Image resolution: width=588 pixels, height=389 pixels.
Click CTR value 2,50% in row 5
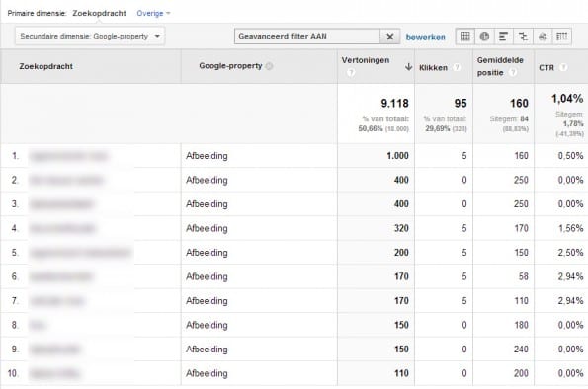[x=571, y=253]
